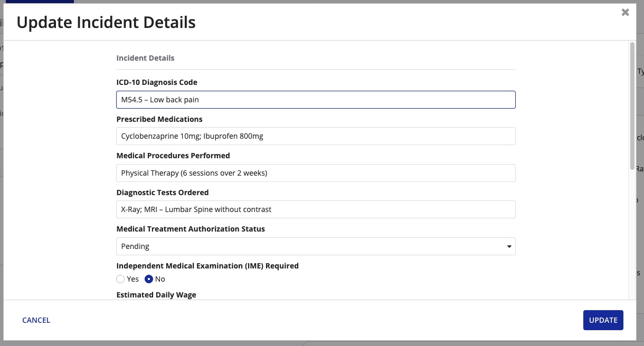This screenshot has height=346, width=644.
Task: Click the Estimated Daily Wage label
Action: [x=156, y=295]
